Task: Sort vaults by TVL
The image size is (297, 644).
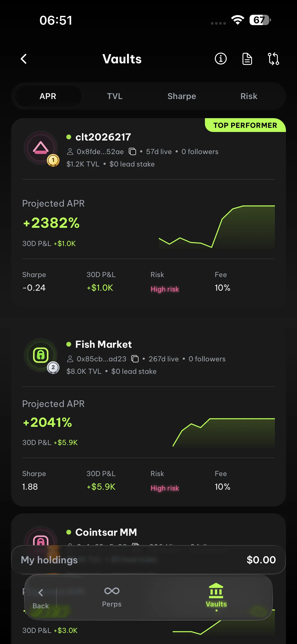Action: [x=115, y=96]
